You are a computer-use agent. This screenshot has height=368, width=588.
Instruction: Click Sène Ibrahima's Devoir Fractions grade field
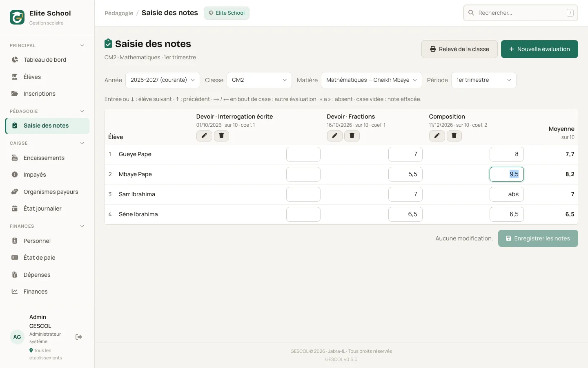point(405,214)
